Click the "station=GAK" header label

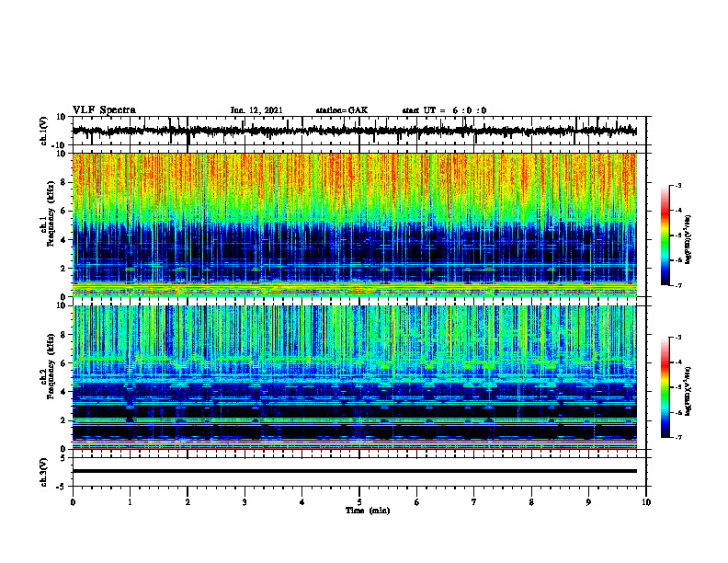342,110
